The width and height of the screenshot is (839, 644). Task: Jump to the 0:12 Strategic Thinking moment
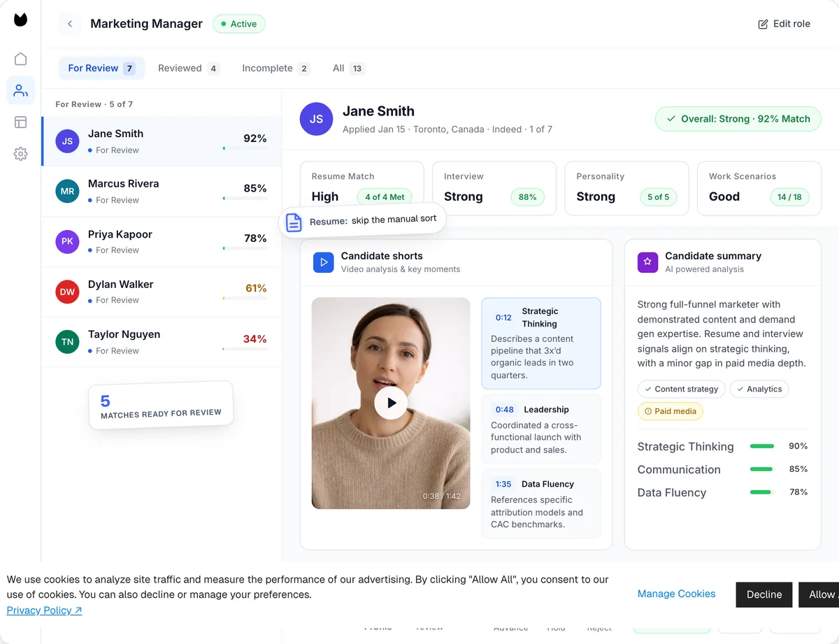pyautogui.click(x=541, y=343)
